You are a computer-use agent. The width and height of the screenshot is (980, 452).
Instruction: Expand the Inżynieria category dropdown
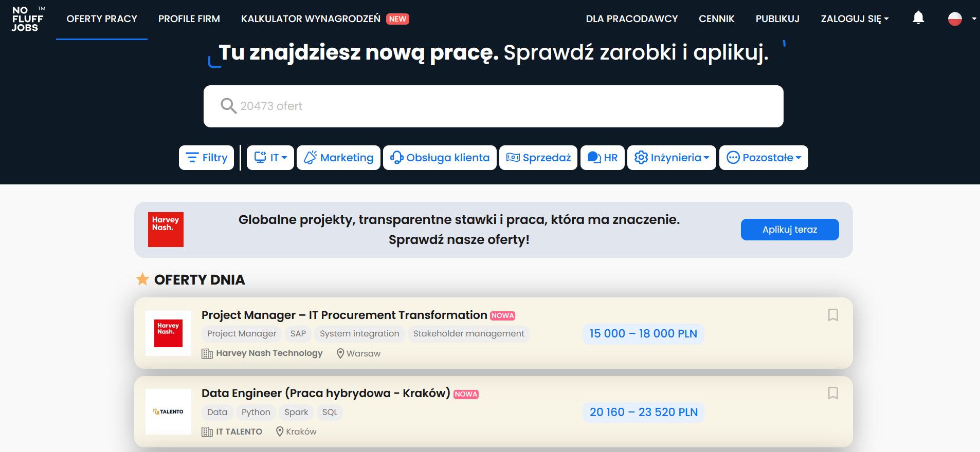pos(672,158)
